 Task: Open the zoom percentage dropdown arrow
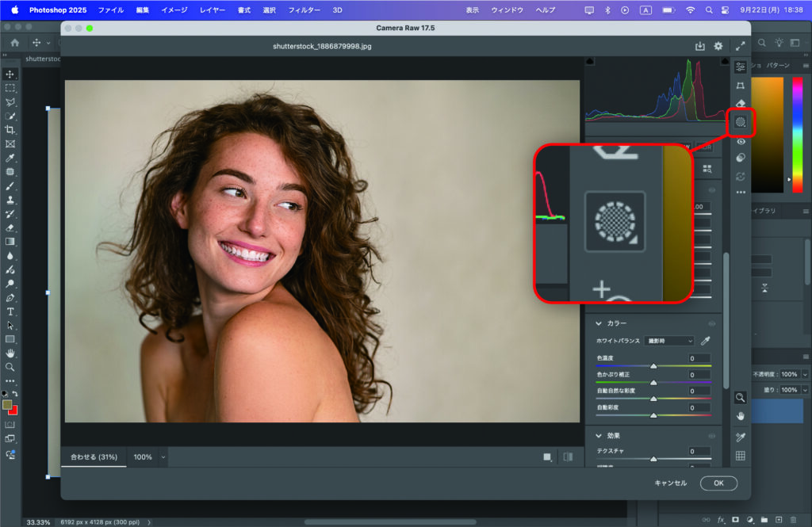click(x=163, y=457)
